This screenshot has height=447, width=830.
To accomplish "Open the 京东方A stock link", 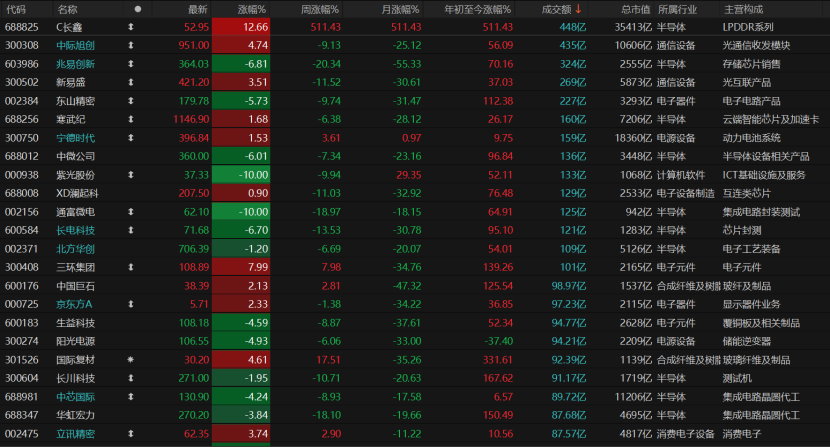I will (x=74, y=304).
